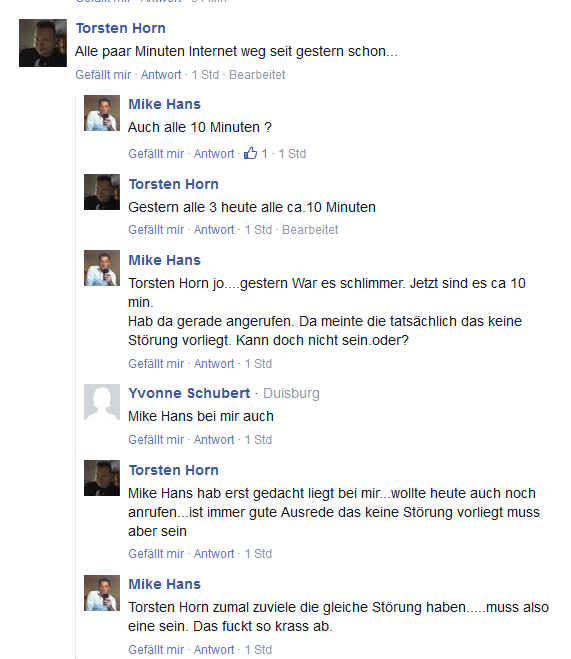Click the "1 Std" timestamp under Yvonne Schubert's comment
This screenshot has width=571, height=659.
click(258, 440)
